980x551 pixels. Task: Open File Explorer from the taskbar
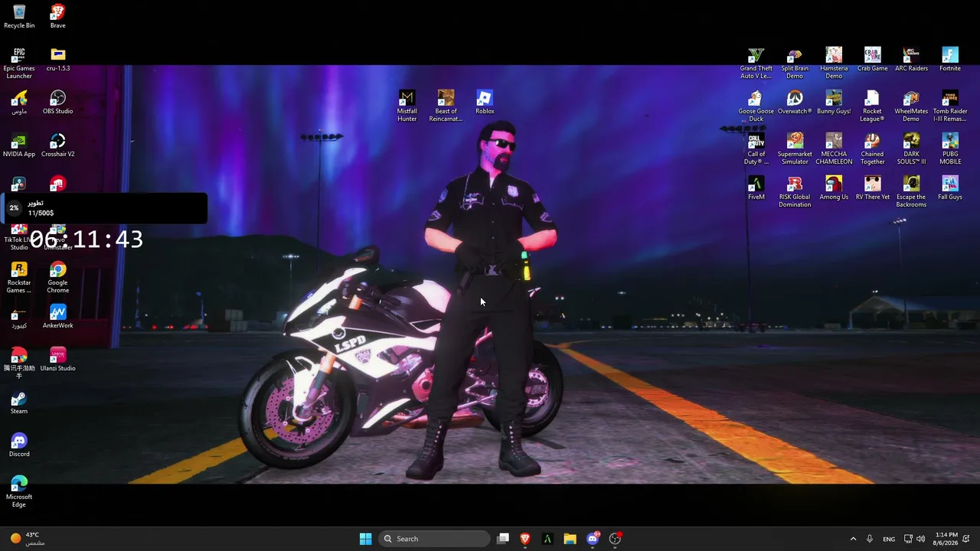click(x=570, y=539)
